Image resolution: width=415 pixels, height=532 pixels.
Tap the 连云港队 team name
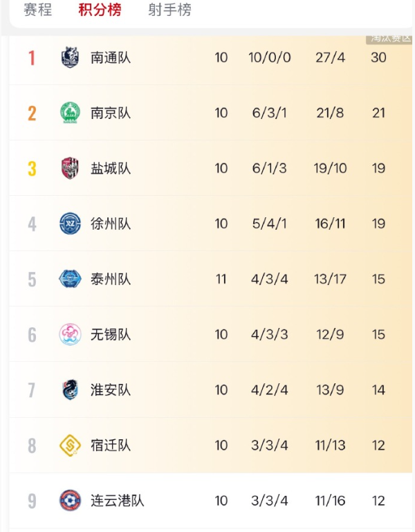tap(118, 500)
